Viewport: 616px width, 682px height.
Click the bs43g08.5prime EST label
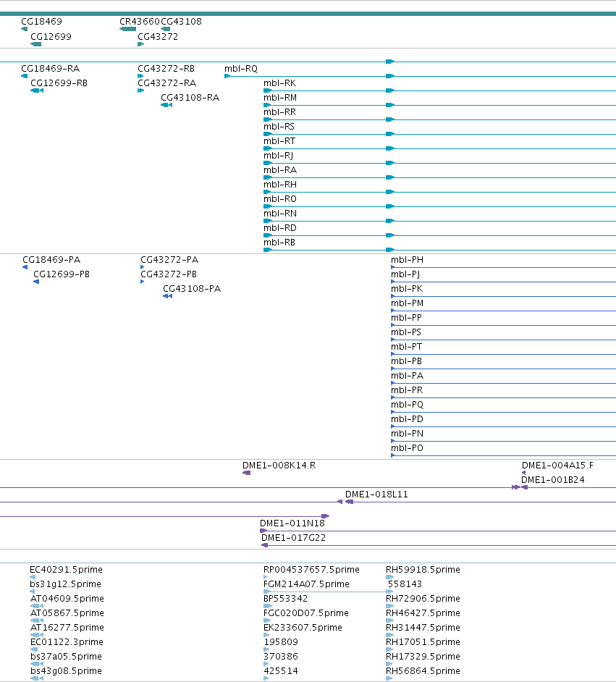pyautogui.click(x=66, y=671)
